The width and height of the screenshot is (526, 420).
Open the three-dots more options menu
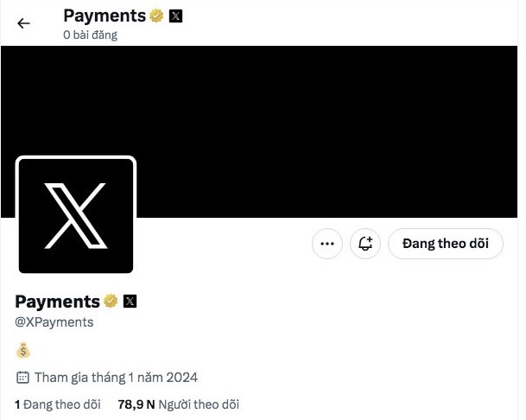pos(326,244)
